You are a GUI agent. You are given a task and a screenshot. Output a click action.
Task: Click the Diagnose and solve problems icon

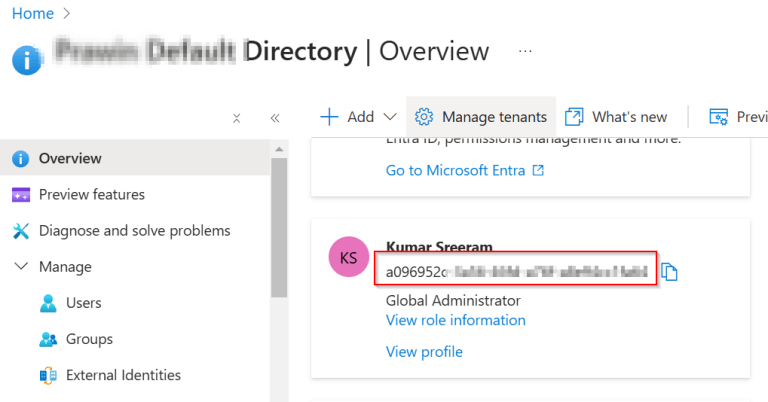21,231
